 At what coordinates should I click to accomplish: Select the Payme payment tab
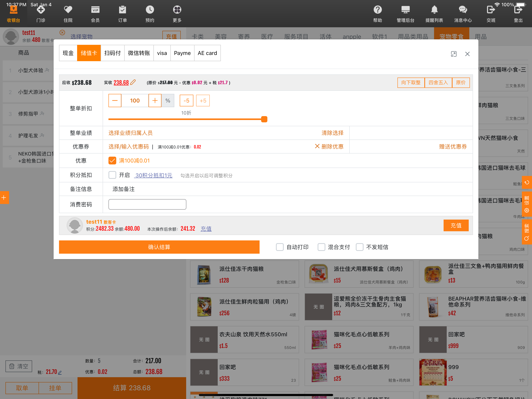coord(182,53)
